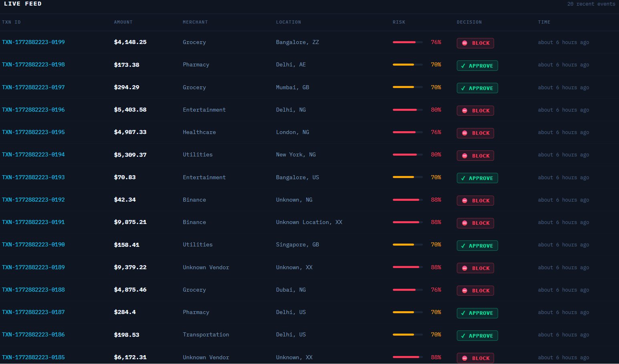Click the amount $9,875.21

[x=130, y=222]
